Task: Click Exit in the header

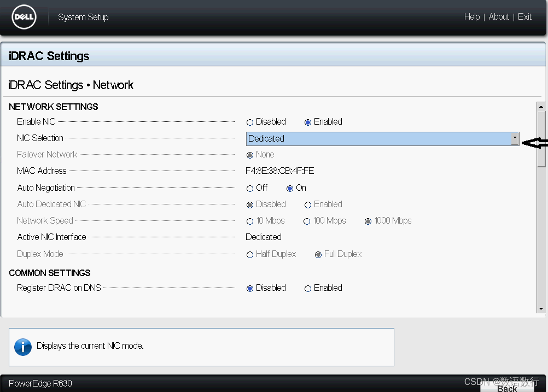Action: click(524, 17)
